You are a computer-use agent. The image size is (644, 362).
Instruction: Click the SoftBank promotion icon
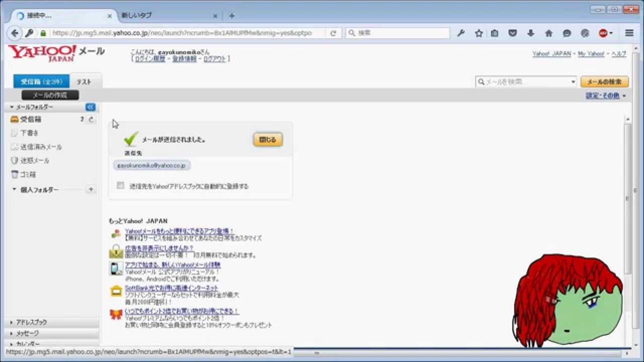pos(116,291)
